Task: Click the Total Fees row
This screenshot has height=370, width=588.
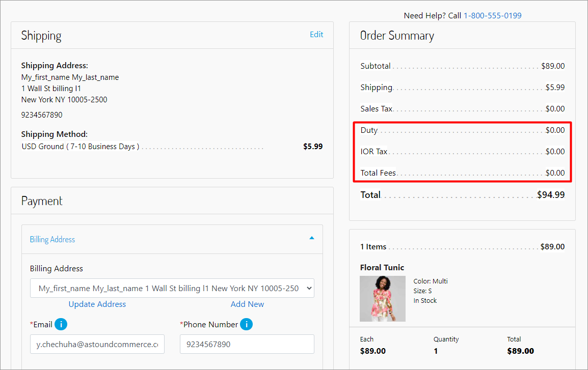Action: (x=462, y=173)
